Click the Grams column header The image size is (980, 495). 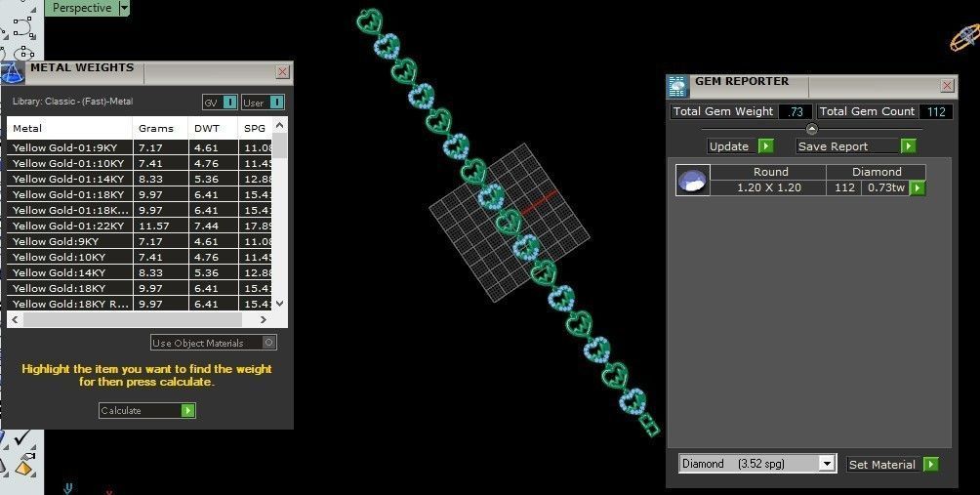(160, 128)
